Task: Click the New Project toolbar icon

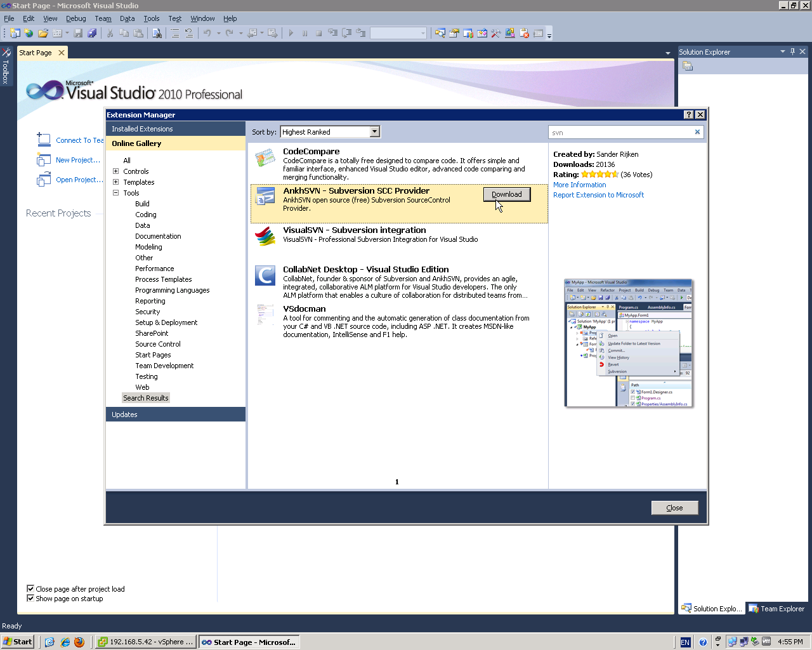Action: (15, 33)
